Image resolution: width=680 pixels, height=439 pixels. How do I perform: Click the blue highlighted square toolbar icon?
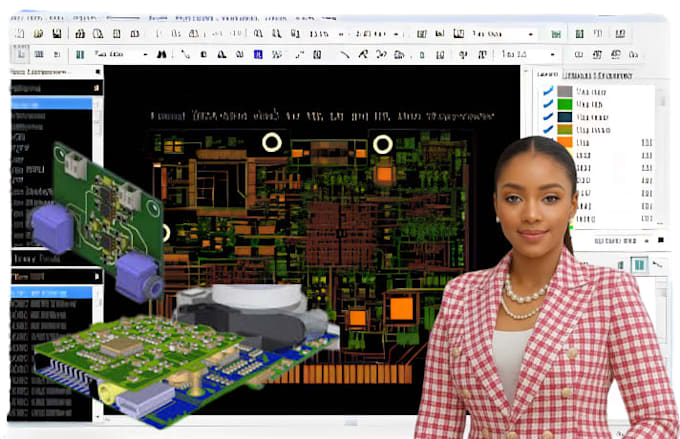click(258, 54)
